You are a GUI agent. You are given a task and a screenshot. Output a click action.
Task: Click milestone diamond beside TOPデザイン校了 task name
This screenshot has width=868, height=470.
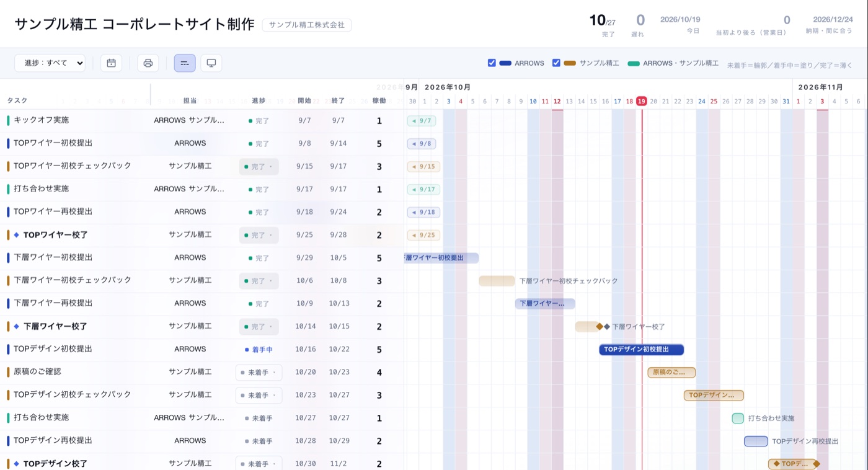pos(17,463)
